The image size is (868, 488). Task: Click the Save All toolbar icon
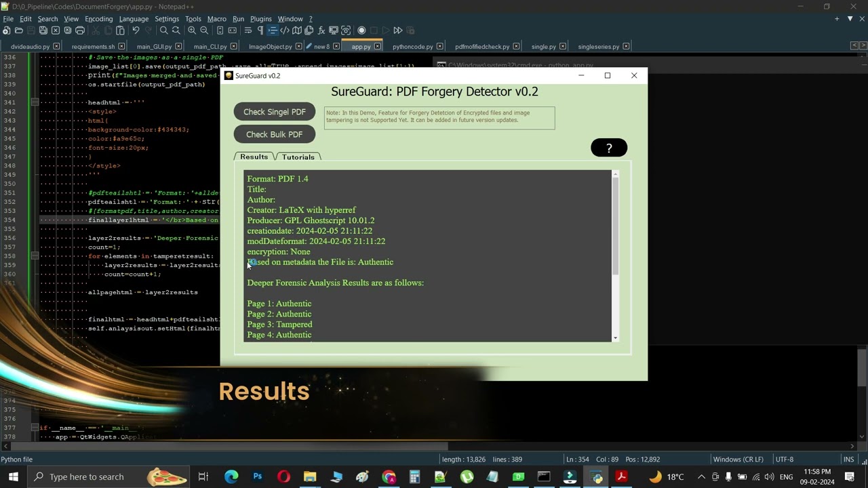43,30
